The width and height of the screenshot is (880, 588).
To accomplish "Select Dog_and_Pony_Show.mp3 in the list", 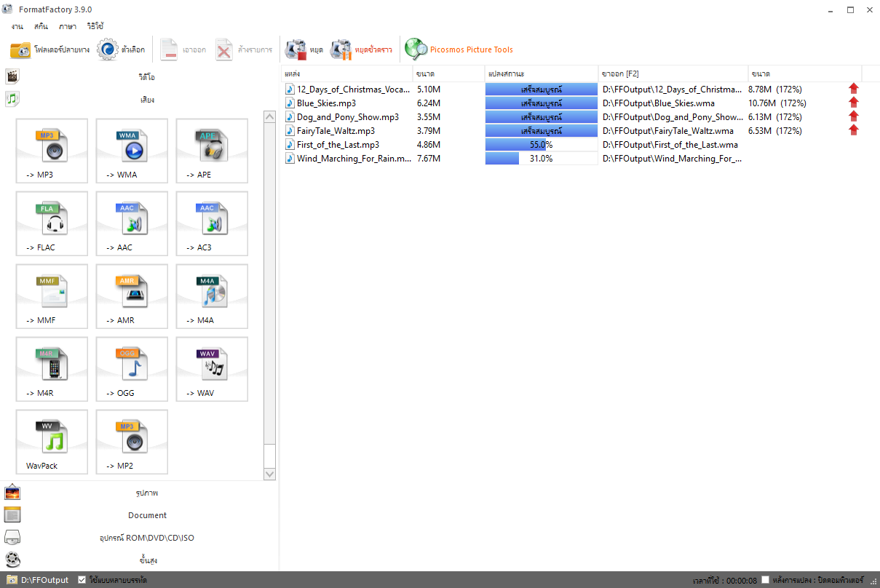I will [x=341, y=117].
